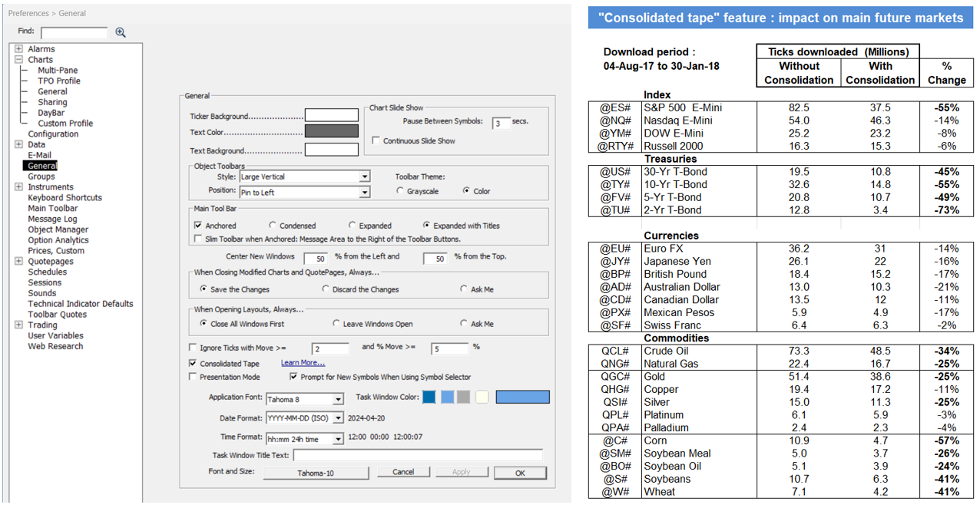Open the Date Format dropdown
The height and width of the screenshot is (508, 980).
(338, 419)
